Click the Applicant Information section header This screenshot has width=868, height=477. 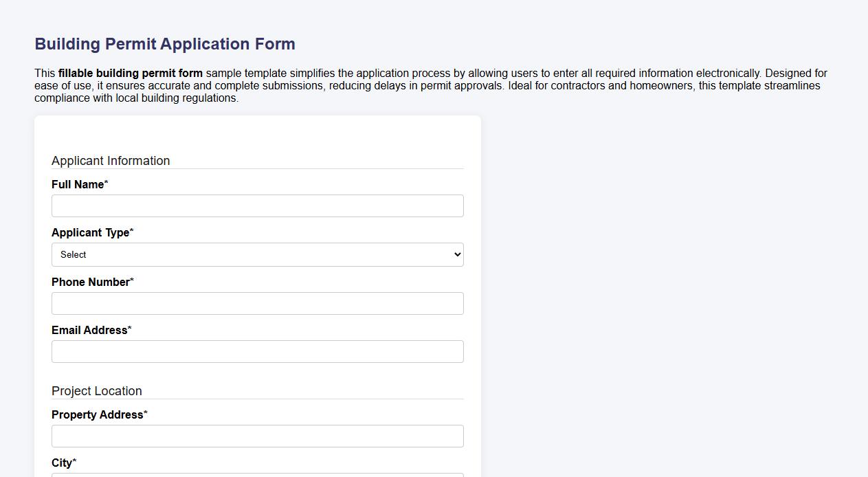tap(111, 160)
